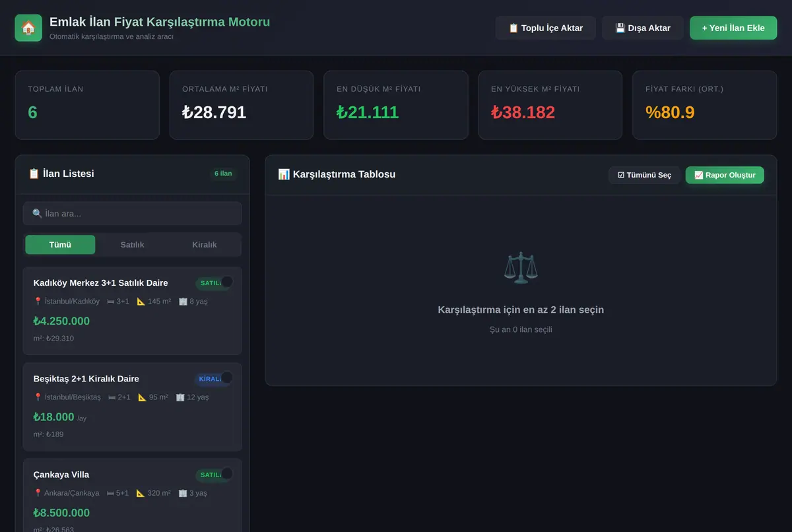Open the Çankaya Villa listing title
Viewport: 792px width, 532px height.
click(61, 475)
